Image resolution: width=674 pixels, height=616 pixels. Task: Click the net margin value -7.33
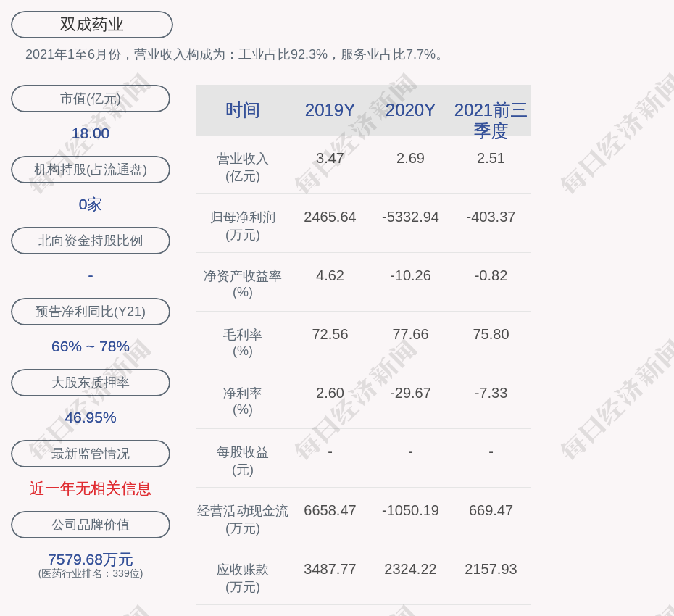click(x=491, y=393)
